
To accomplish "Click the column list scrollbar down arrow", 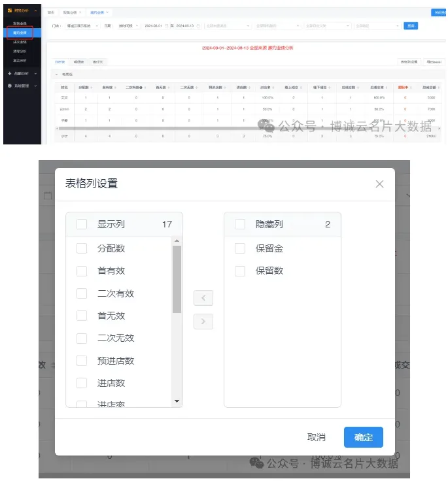I will click(177, 401).
